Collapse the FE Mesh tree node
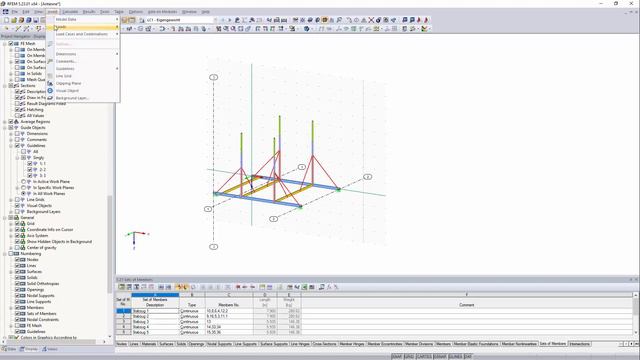Screen dimensions: 640x360 pyautogui.click(x=5, y=44)
